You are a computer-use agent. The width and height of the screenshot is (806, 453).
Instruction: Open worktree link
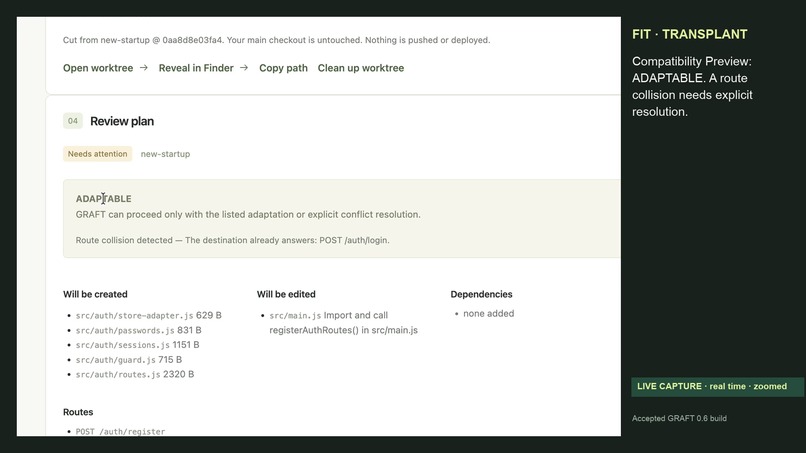pos(98,68)
